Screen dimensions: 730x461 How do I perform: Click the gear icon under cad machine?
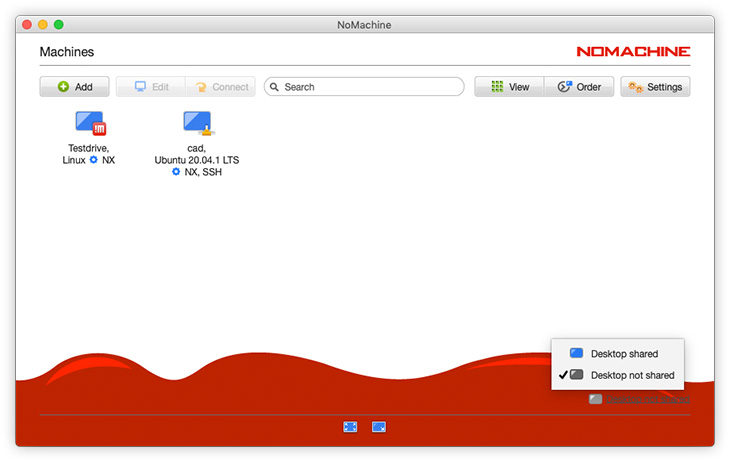click(176, 172)
